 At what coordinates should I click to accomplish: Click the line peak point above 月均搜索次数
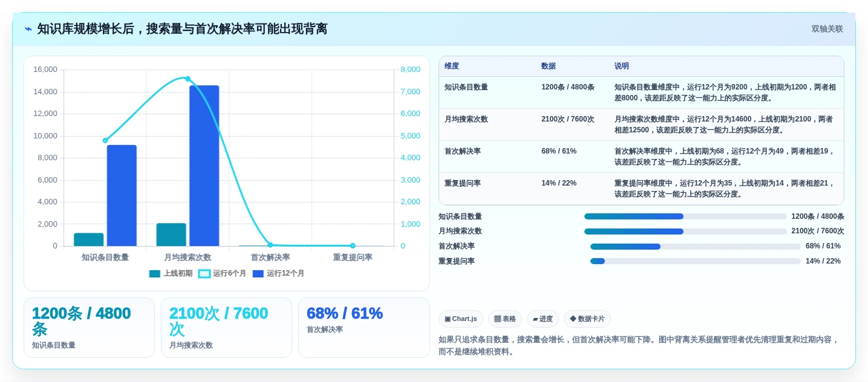click(x=188, y=79)
